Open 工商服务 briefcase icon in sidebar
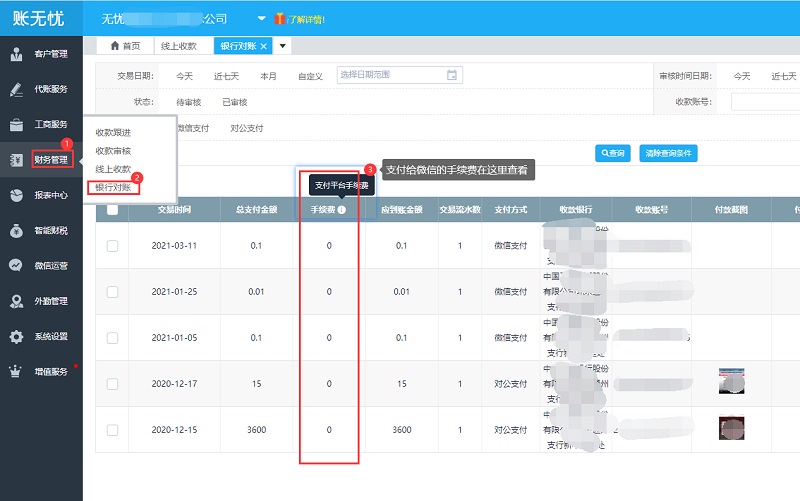This screenshot has width=800, height=501. 16,124
